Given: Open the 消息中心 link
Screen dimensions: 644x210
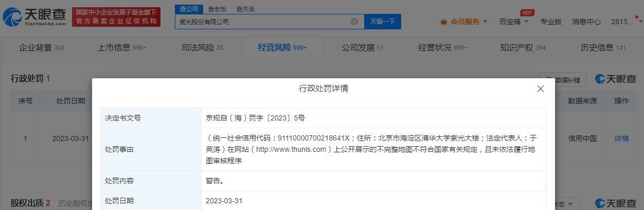Looking at the screenshot, I should [586, 22].
